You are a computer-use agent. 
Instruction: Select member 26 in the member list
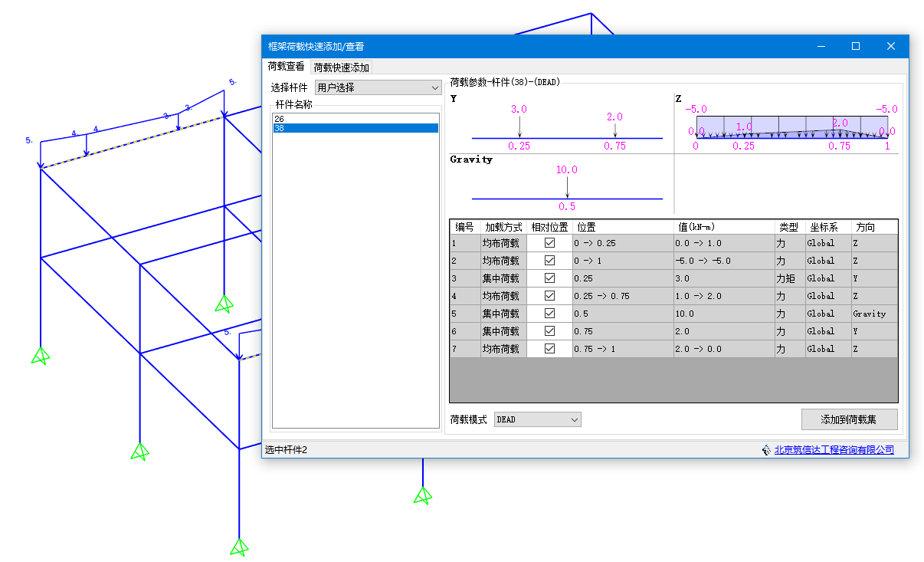coord(279,119)
